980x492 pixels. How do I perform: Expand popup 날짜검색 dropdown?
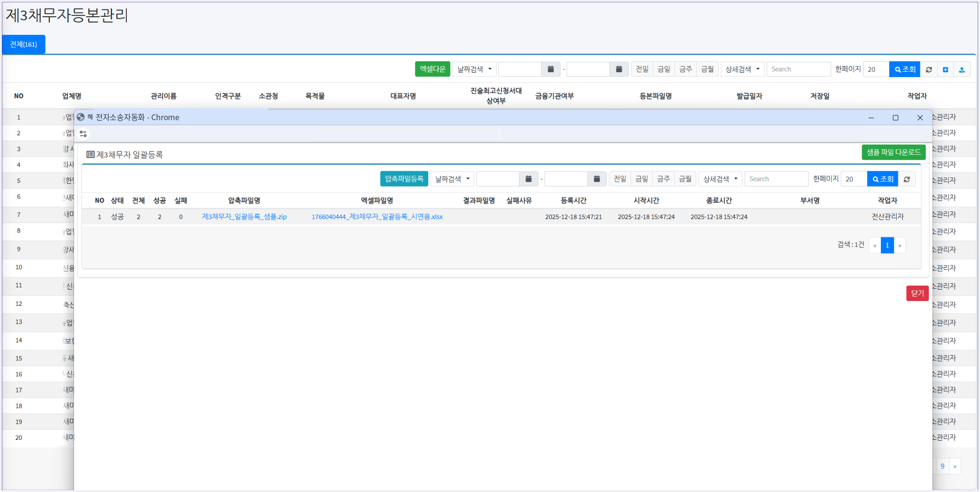coord(452,179)
